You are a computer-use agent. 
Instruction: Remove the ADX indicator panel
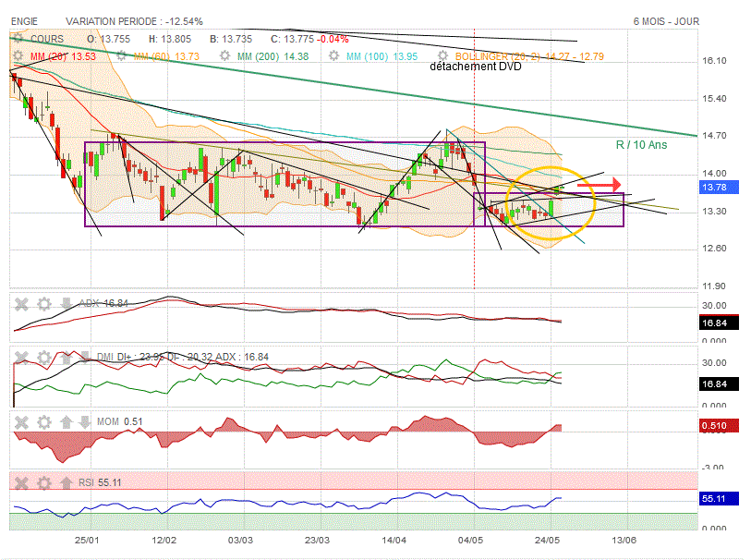pyautogui.click(x=21, y=303)
